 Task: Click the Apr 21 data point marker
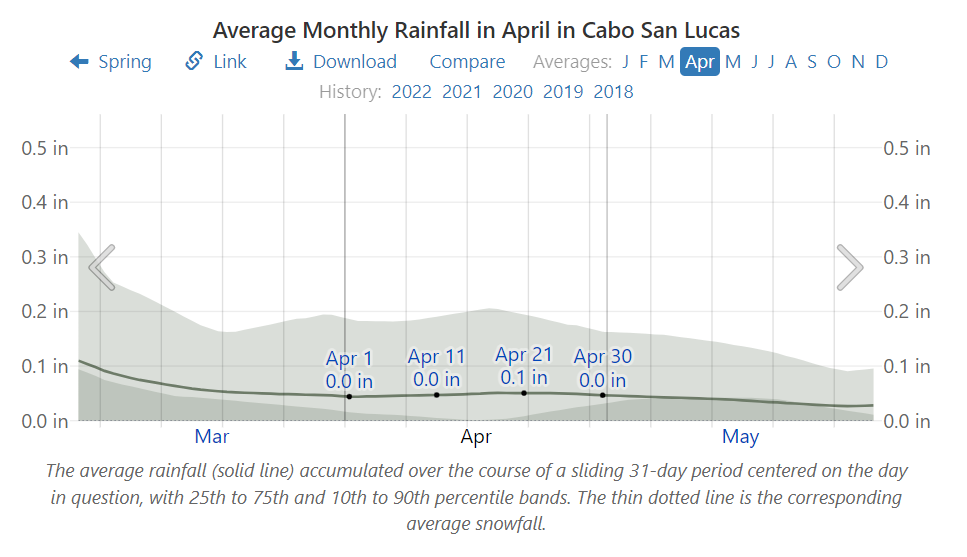(524, 393)
